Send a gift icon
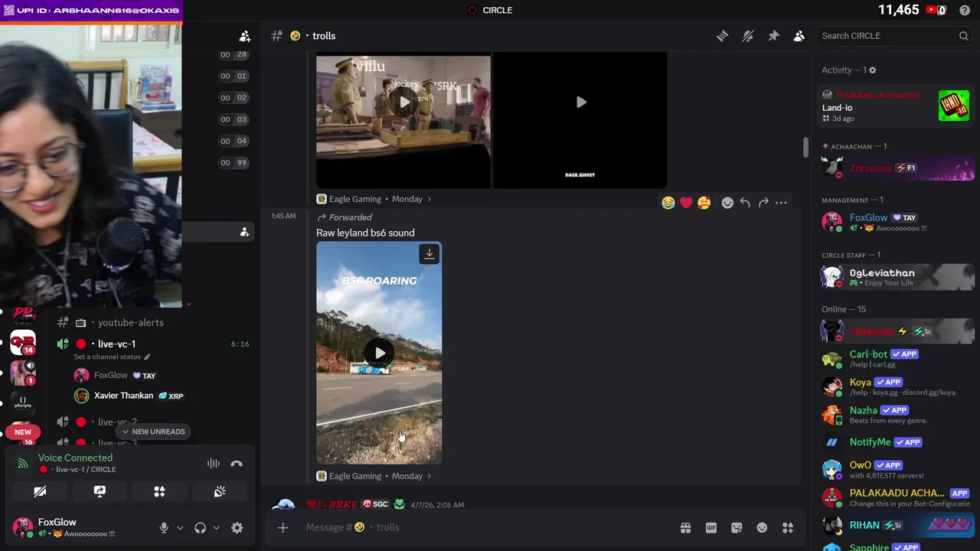Image resolution: width=980 pixels, height=551 pixels. (x=685, y=528)
